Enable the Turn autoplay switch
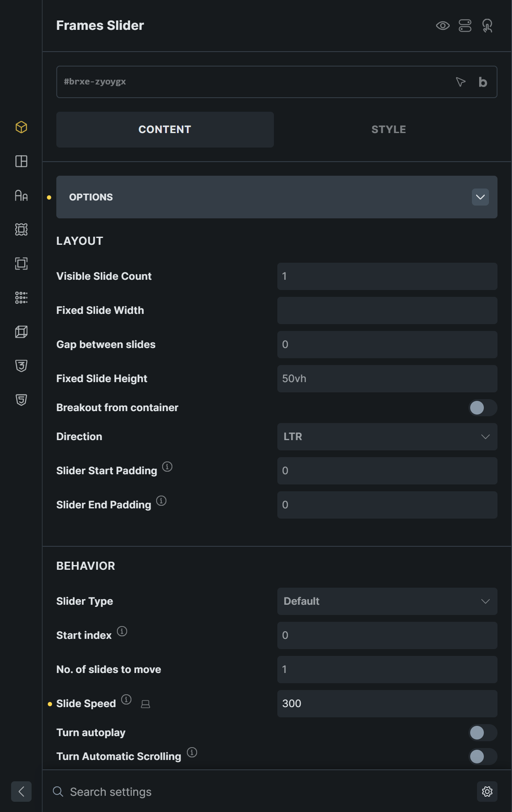 coord(483,733)
